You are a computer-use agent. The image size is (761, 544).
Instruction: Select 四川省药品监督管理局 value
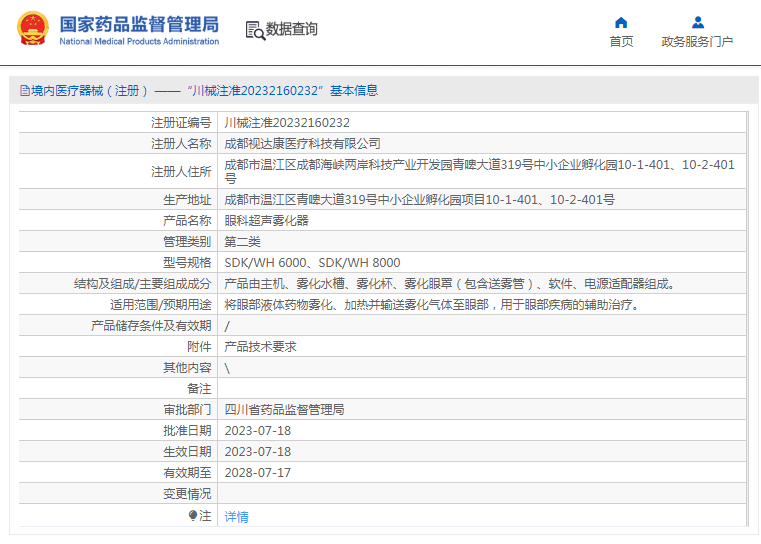click(x=284, y=410)
